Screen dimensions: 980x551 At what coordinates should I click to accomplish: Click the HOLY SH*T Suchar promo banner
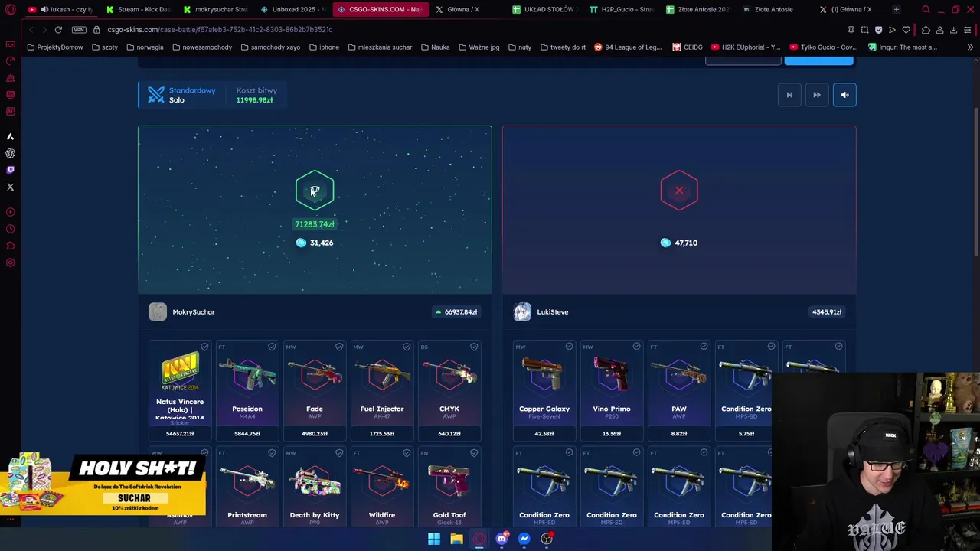[x=103, y=485]
